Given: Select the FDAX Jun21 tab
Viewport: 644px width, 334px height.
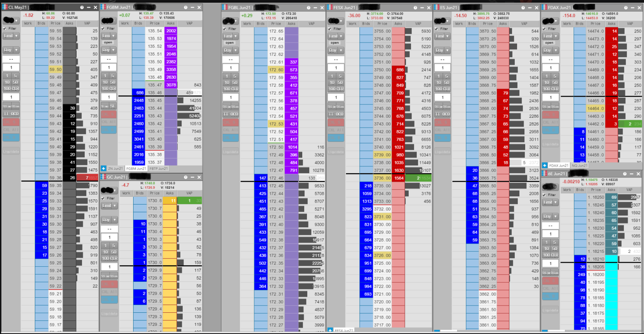Looking at the screenshot, I should coord(559,165).
